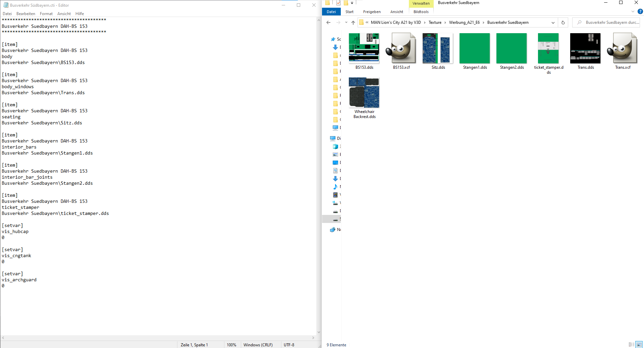This screenshot has width=644, height=348.
Task: Click the Music library icon in sidebar
Action: coord(335,187)
